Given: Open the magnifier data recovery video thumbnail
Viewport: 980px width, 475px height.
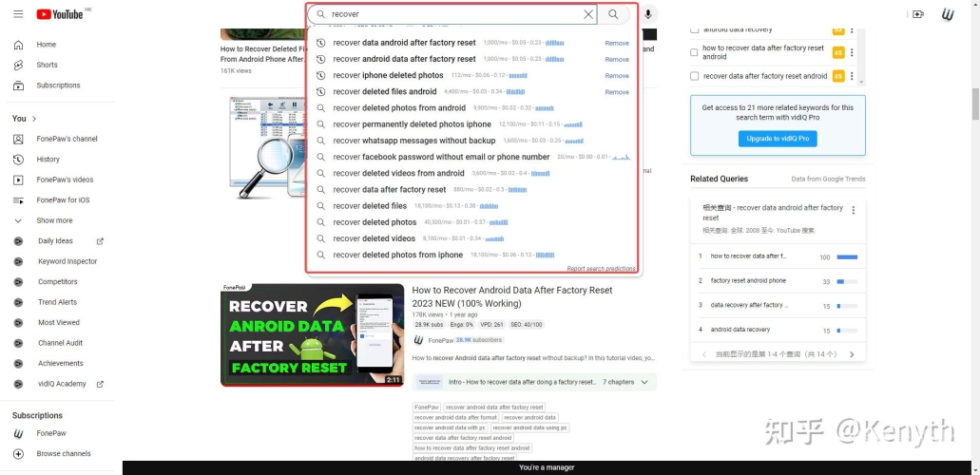Looking at the screenshot, I should (267, 147).
